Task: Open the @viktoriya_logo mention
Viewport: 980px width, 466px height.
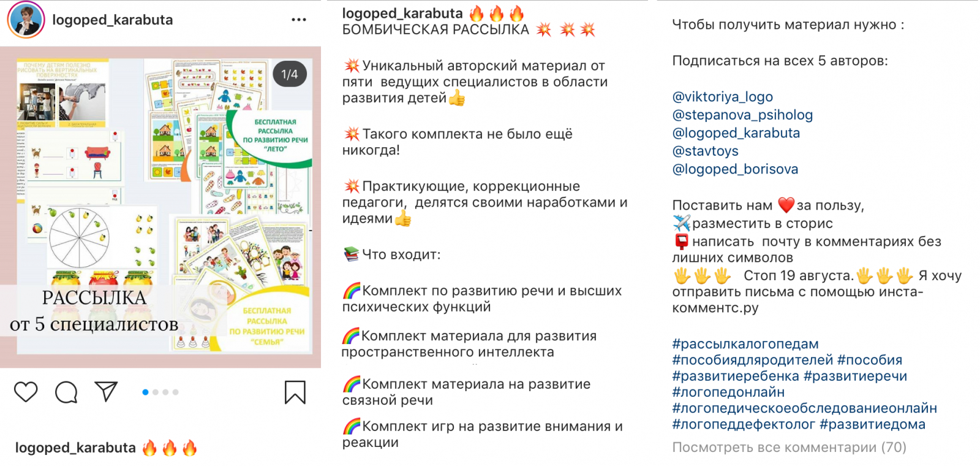Action: click(x=723, y=97)
